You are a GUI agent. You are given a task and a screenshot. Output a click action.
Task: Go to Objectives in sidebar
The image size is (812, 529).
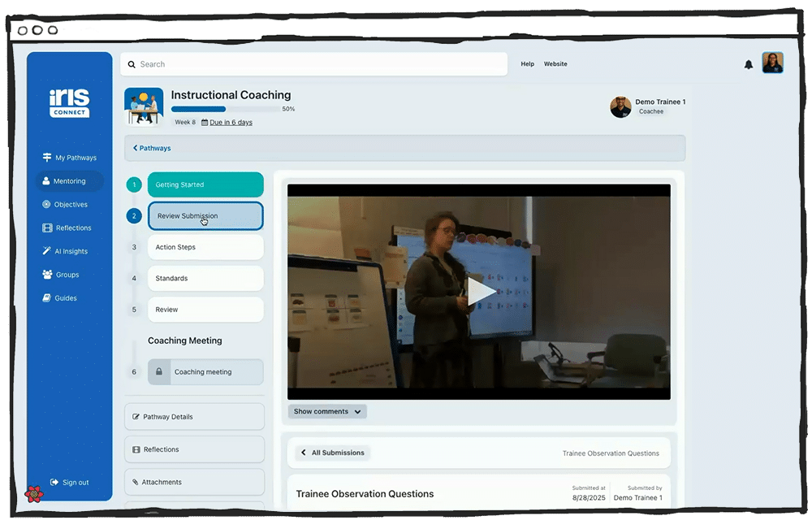point(65,204)
